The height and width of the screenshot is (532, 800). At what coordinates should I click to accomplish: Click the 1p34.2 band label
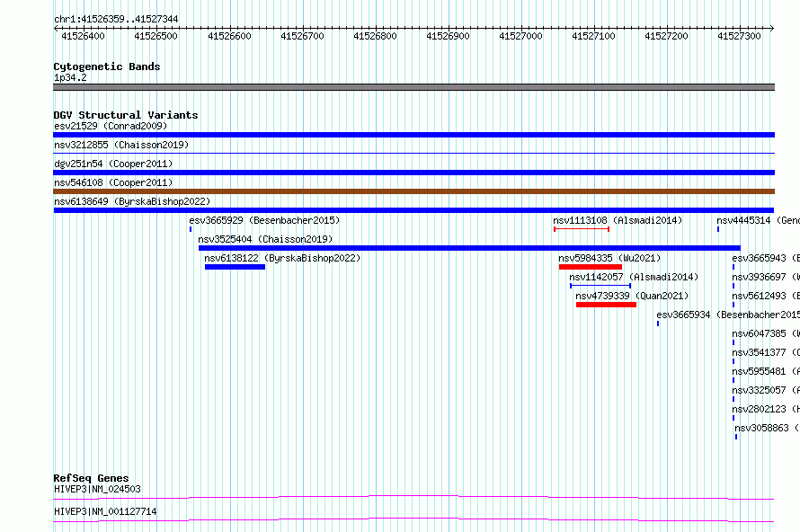pyautogui.click(x=70, y=77)
